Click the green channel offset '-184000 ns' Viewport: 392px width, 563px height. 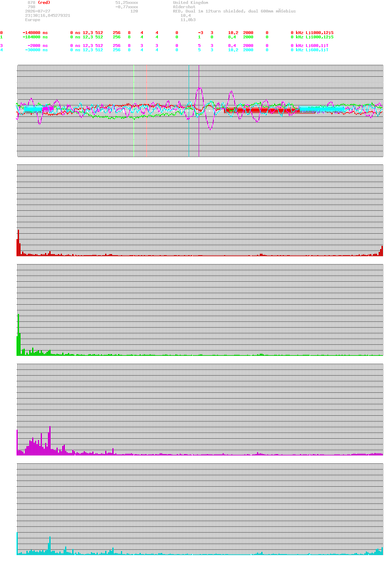click(x=35, y=37)
